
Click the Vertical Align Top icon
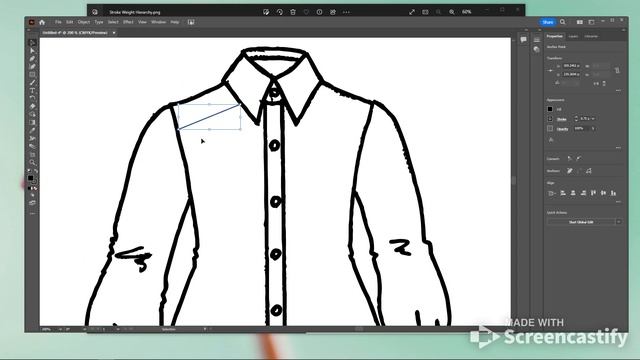click(593, 193)
